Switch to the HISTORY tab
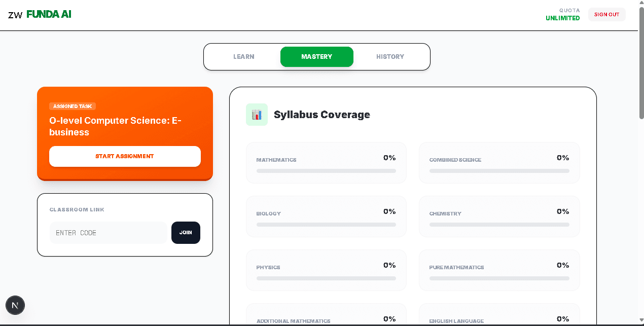 (x=390, y=57)
